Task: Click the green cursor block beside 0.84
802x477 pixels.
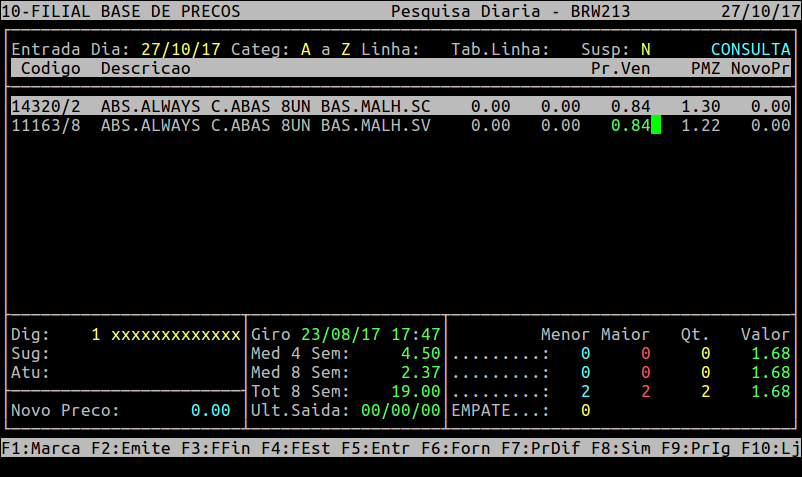Action: pos(656,125)
